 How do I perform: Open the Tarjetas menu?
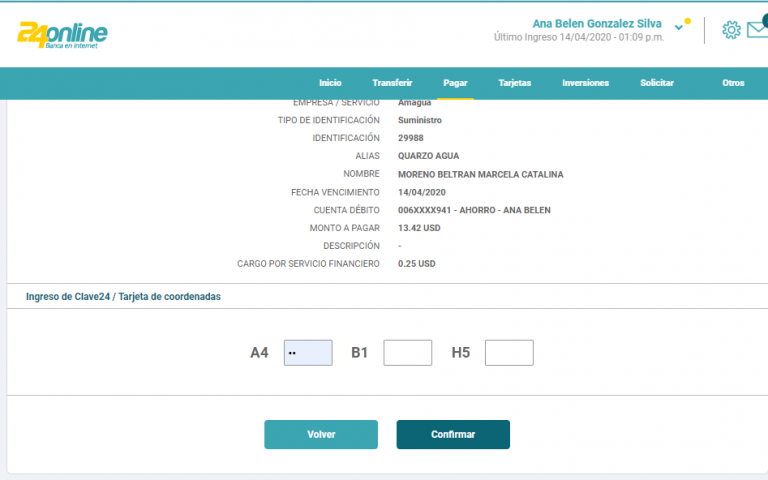(x=515, y=83)
